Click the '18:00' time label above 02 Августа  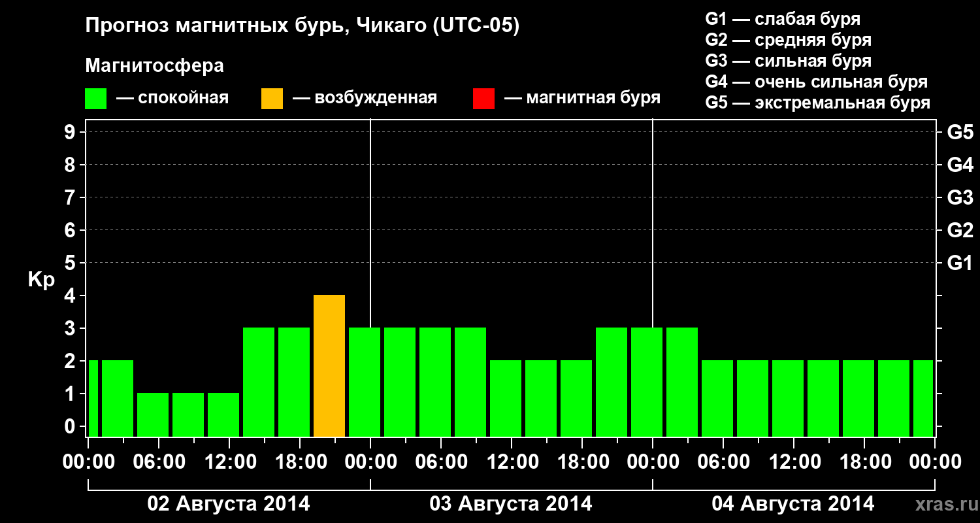pyautogui.click(x=300, y=462)
